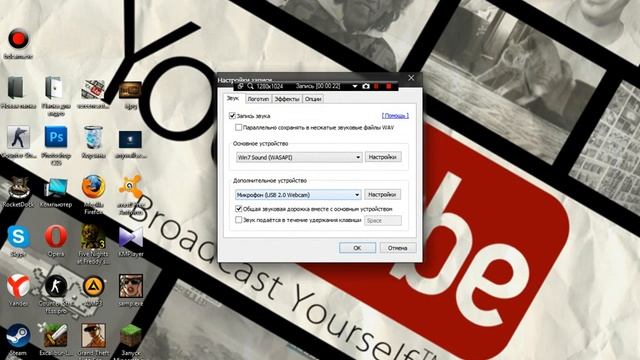Open Микрофон (USB 2.0 Webcam) dropdown
This screenshot has width=640, height=360.
coord(298,195)
